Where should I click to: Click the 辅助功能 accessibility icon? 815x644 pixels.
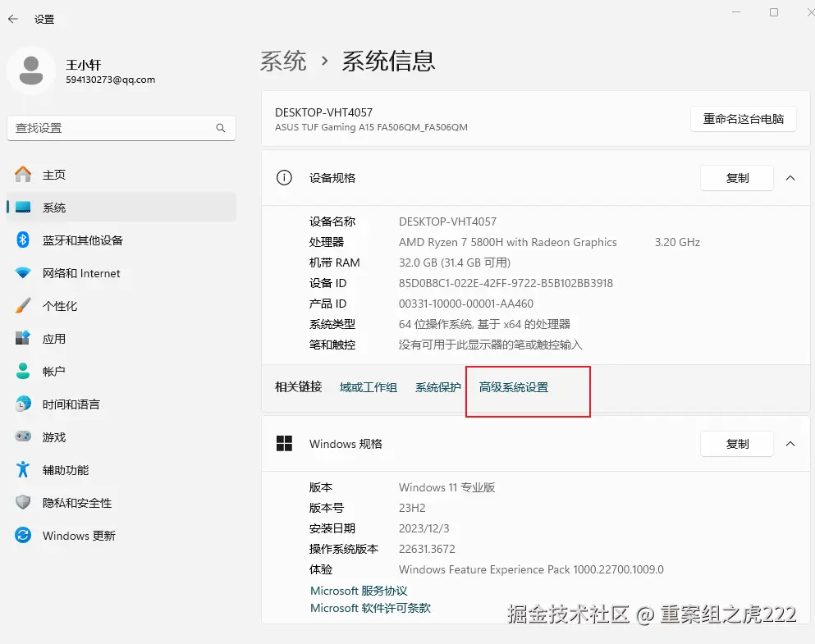pyautogui.click(x=23, y=469)
